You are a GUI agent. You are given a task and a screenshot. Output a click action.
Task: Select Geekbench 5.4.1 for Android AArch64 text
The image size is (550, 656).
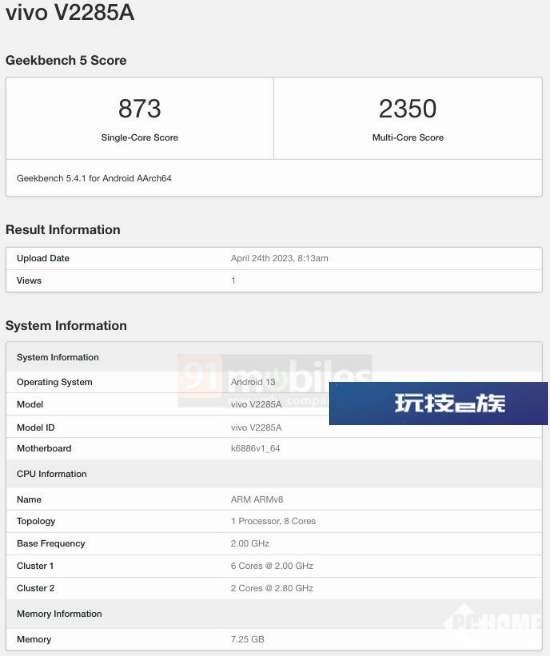point(94,178)
